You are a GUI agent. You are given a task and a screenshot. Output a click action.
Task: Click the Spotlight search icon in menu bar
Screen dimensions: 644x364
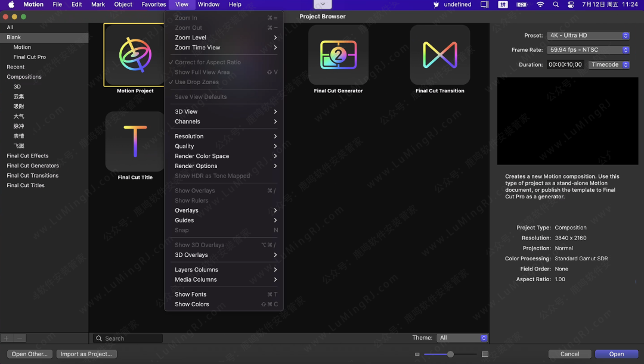(556, 4)
